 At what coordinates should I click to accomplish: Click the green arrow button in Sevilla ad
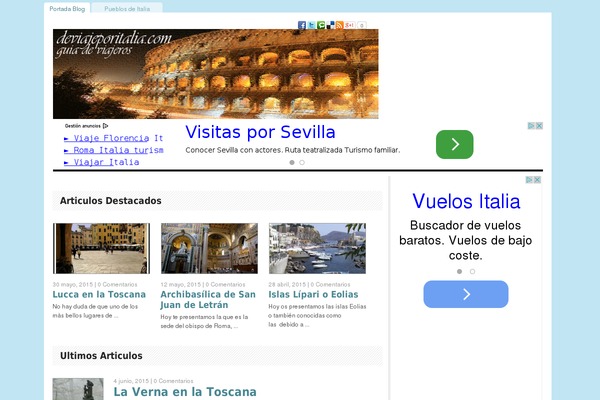455,144
